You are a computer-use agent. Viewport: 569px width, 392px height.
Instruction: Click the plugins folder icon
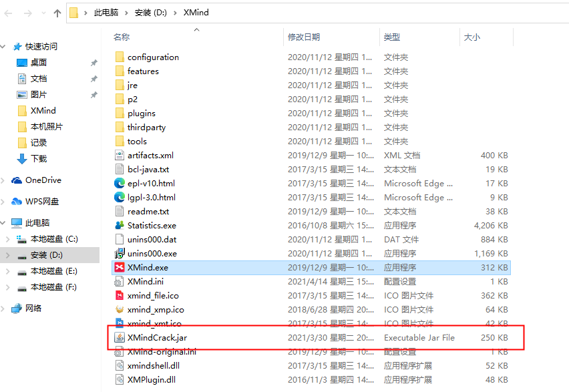(120, 114)
